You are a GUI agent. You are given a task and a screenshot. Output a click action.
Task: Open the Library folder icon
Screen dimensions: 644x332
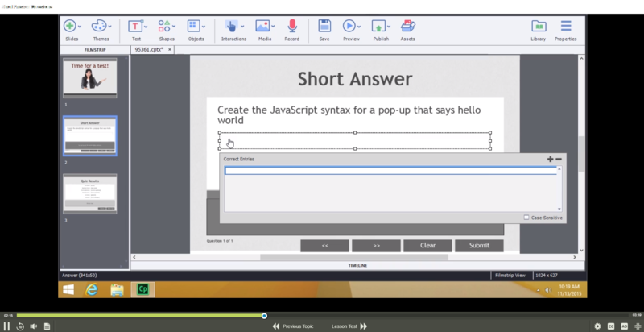(539, 26)
